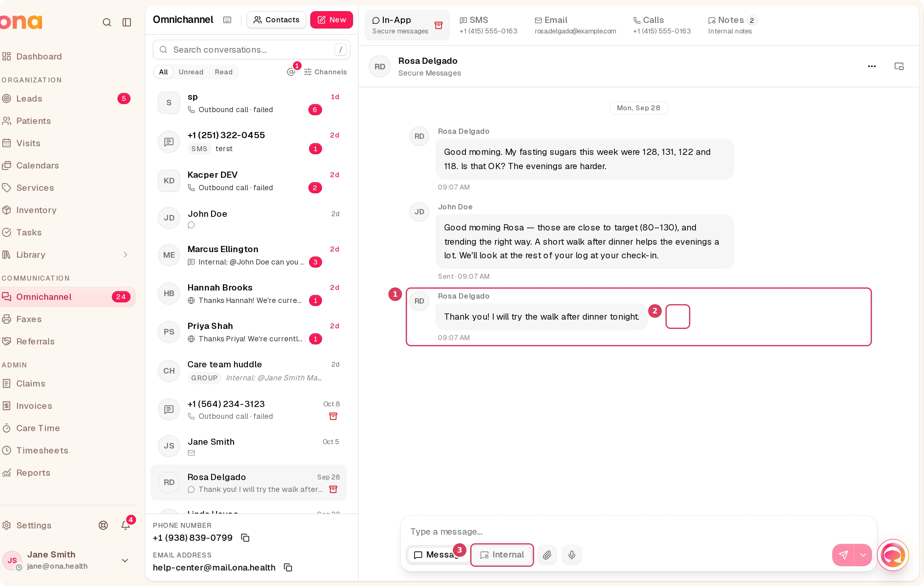Attach a file with the paperclip icon

[x=547, y=554]
